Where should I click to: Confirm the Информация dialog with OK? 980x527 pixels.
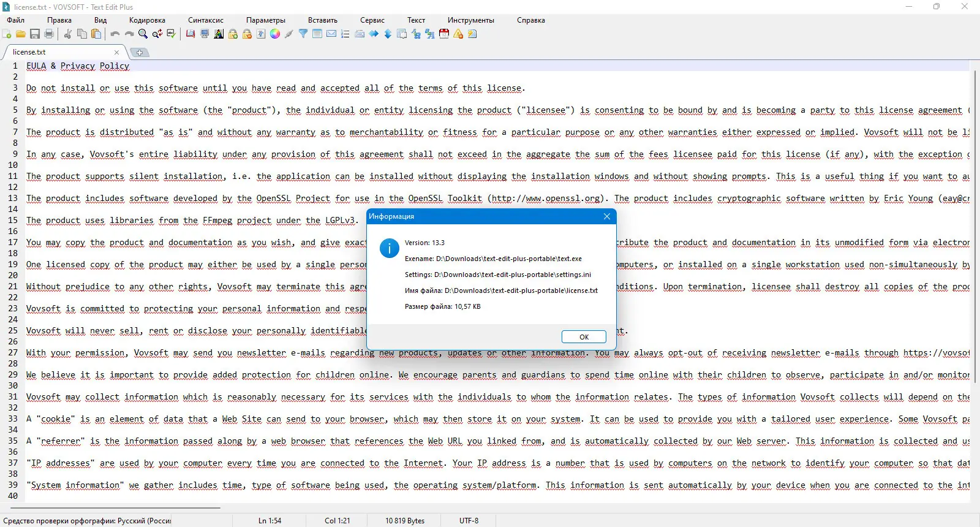pyautogui.click(x=584, y=337)
